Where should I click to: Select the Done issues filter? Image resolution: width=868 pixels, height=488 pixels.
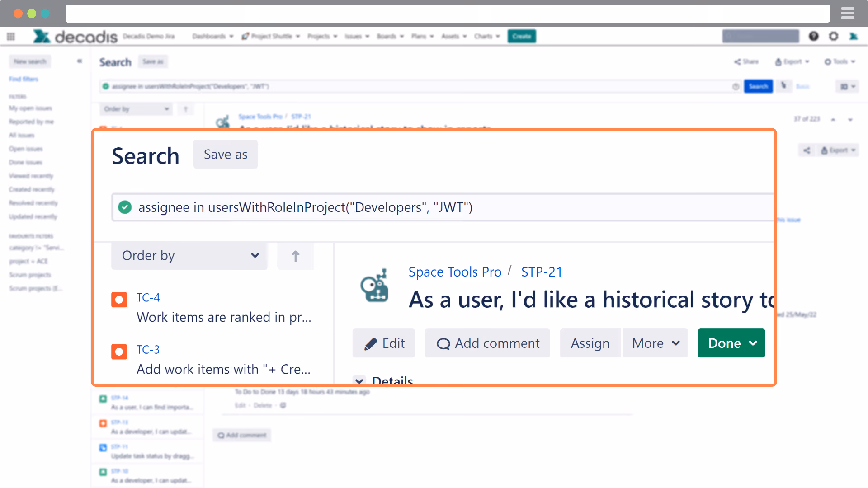26,162
